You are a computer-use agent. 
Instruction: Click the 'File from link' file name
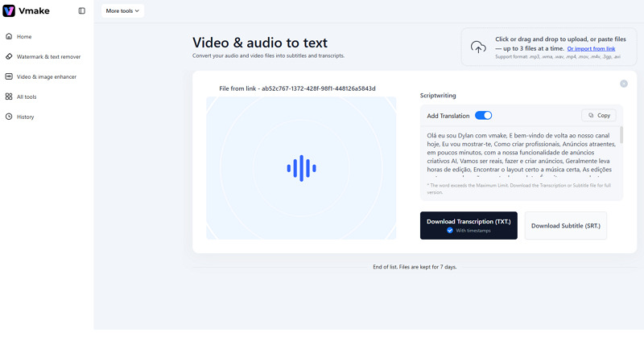click(x=297, y=88)
